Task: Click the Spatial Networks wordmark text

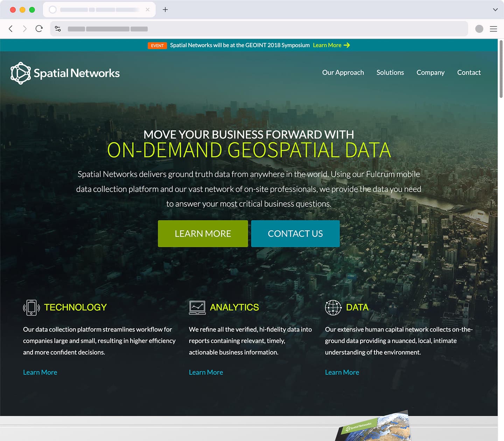Action: pyautogui.click(x=77, y=73)
